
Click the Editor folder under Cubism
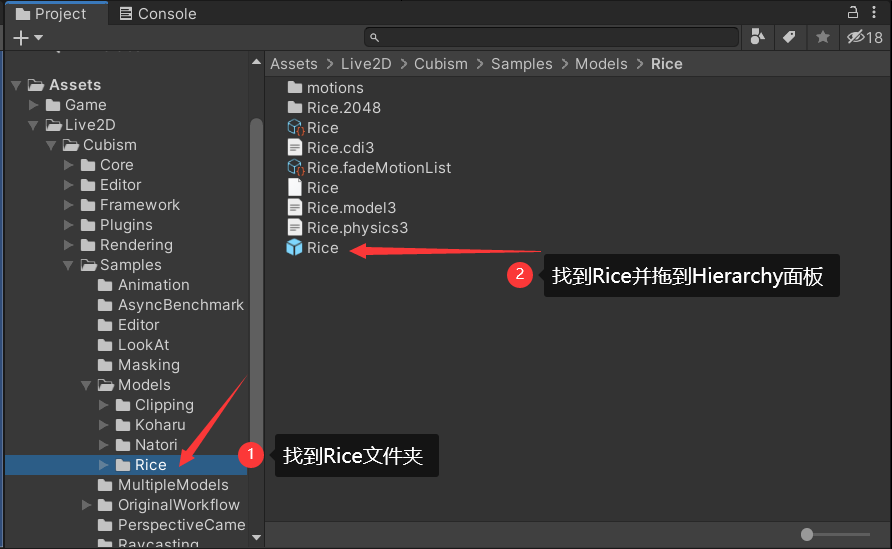110,185
